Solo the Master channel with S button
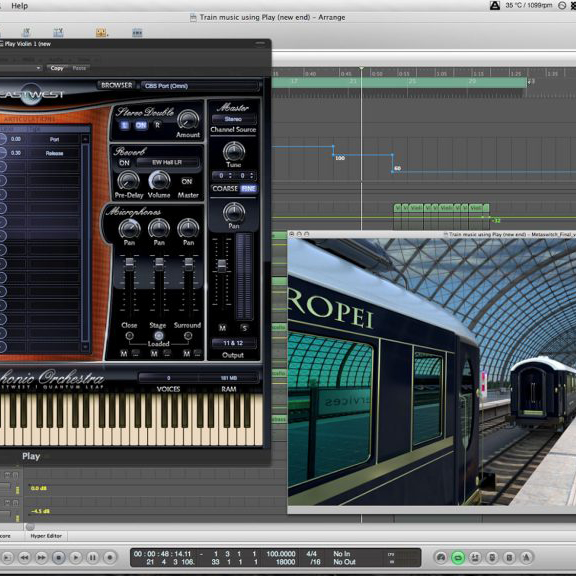Screen dimensions: 576x576 pyautogui.click(x=244, y=328)
